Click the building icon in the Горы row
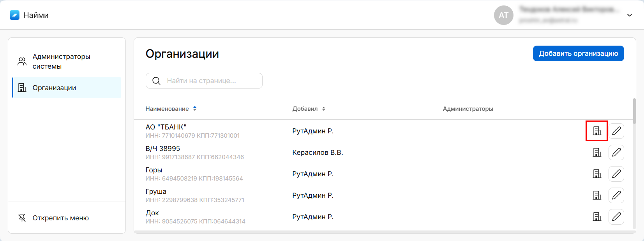 point(596,174)
